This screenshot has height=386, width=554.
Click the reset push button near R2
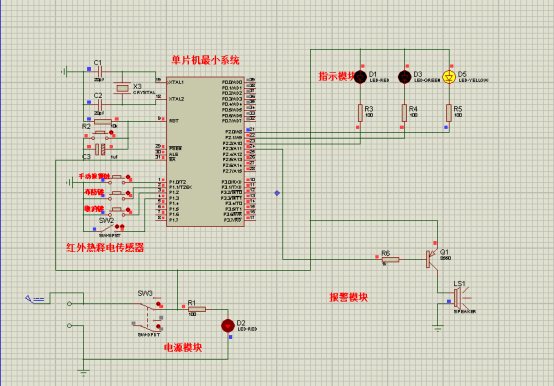100,135
